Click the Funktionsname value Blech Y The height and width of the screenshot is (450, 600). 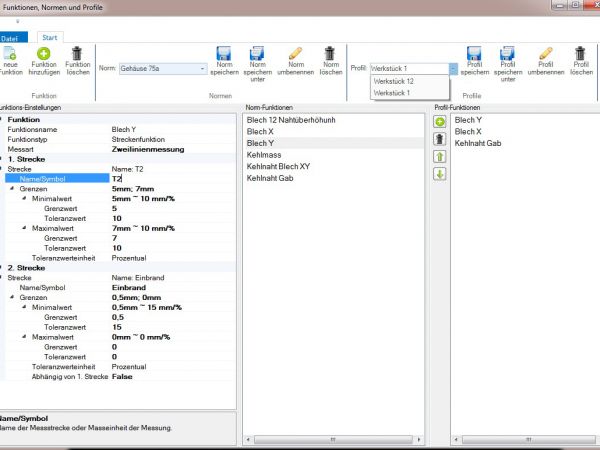pyautogui.click(x=124, y=129)
